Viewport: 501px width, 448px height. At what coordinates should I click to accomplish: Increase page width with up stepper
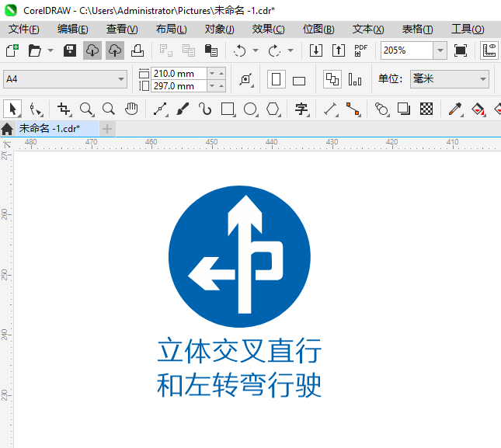(221, 74)
